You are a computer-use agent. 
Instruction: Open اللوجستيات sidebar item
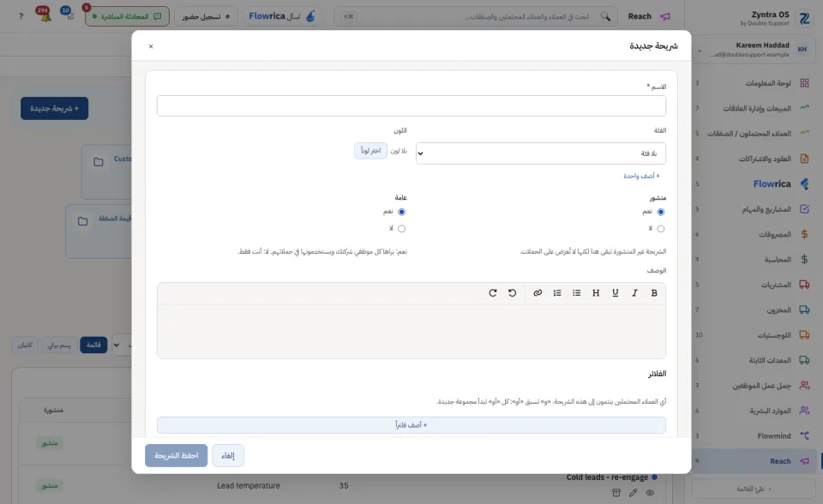tap(754, 335)
